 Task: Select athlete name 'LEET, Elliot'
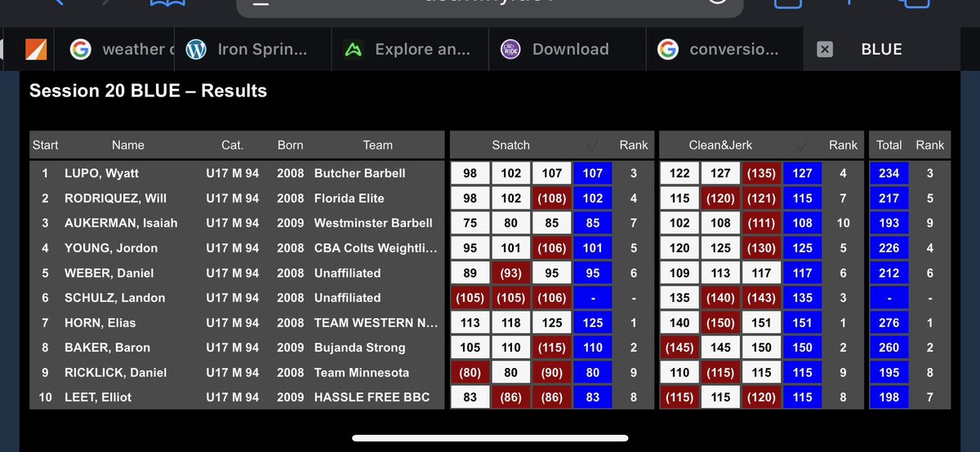click(98, 397)
